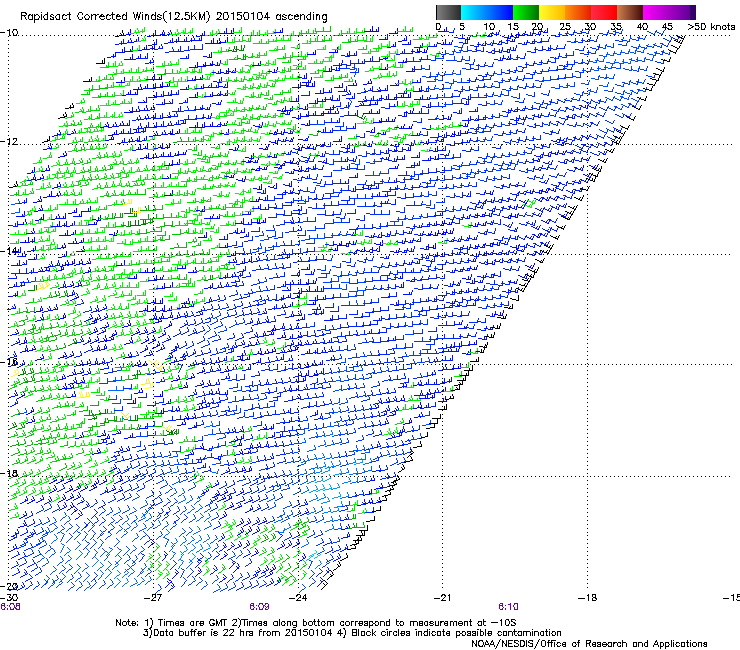
Task: Click the date '20150104 ascending' in title
Action: click(x=271, y=17)
